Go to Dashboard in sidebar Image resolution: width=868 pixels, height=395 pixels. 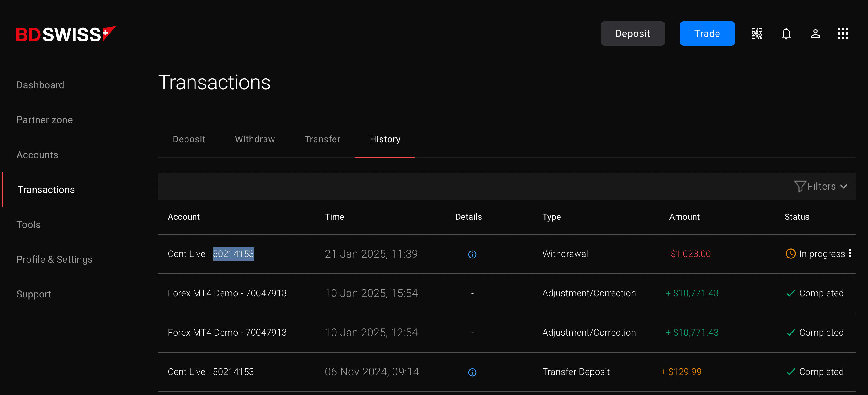pyautogui.click(x=40, y=85)
